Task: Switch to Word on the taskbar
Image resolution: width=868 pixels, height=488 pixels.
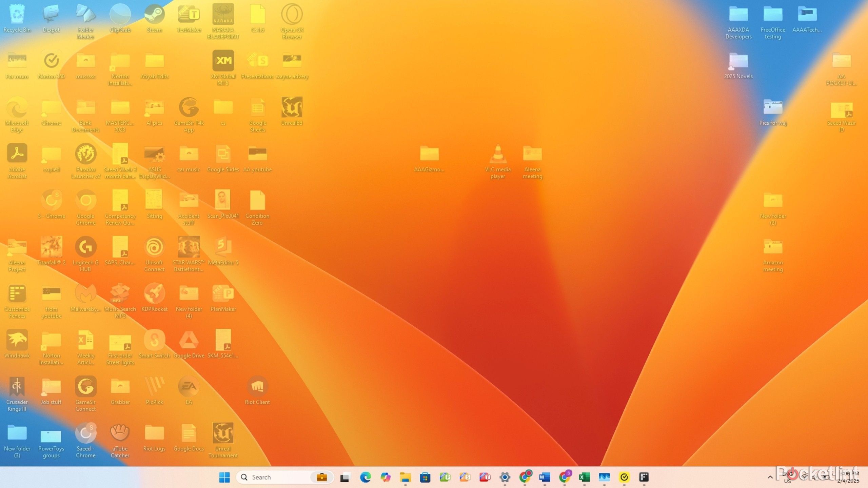Action: pyautogui.click(x=545, y=477)
